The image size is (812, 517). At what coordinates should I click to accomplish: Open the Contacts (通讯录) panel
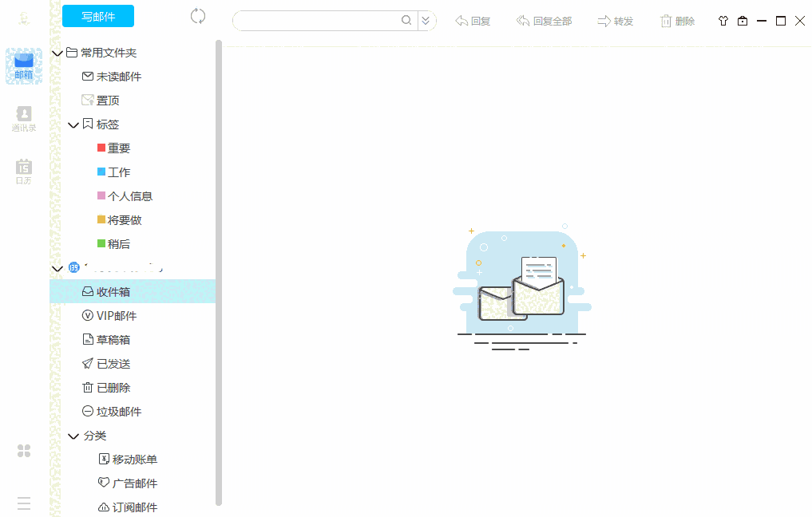click(x=24, y=118)
